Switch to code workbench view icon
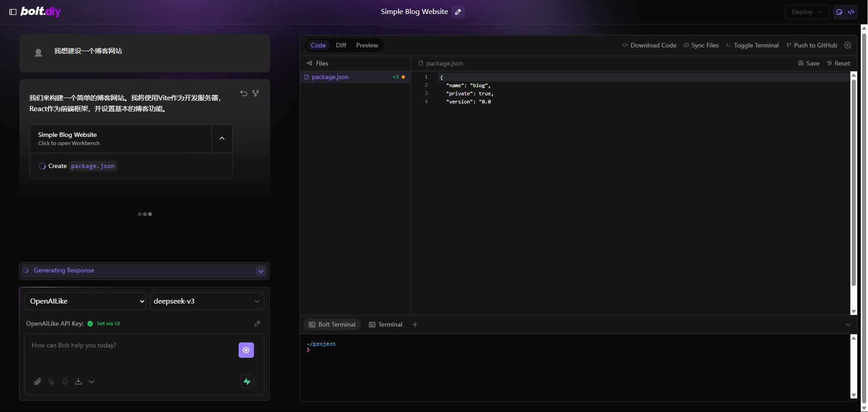Screen dimensions: 868x412 coord(851,12)
